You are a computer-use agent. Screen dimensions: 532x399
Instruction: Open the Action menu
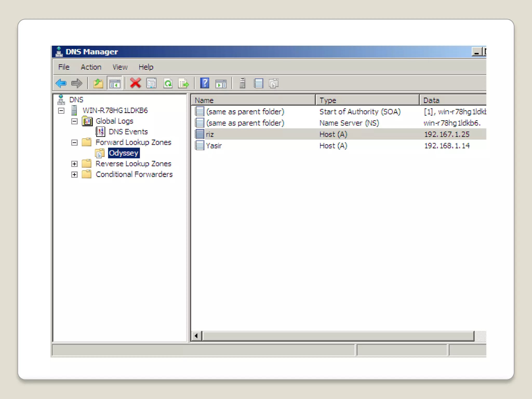pos(91,67)
